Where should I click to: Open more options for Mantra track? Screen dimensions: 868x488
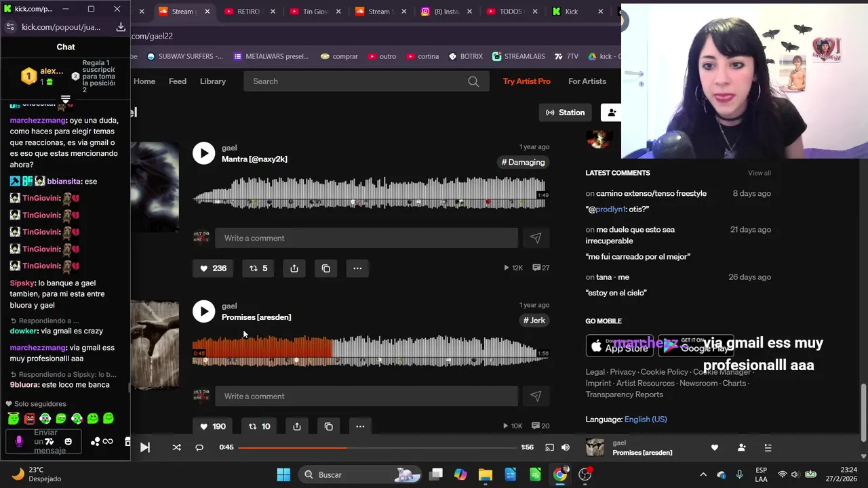pyautogui.click(x=357, y=268)
